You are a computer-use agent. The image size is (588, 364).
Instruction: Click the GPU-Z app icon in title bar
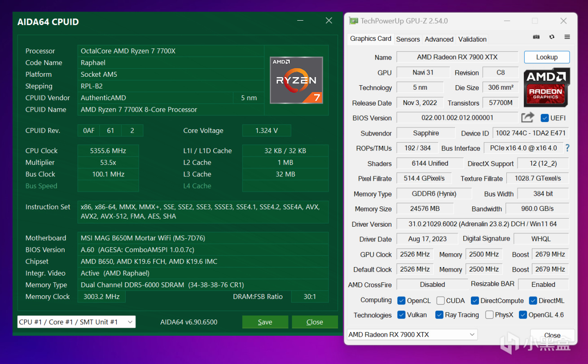[354, 21]
